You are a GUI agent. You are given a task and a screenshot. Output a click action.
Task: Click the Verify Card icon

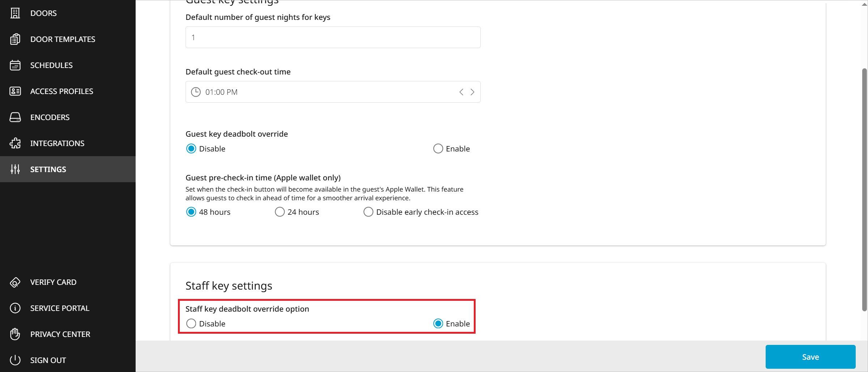(15, 282)
